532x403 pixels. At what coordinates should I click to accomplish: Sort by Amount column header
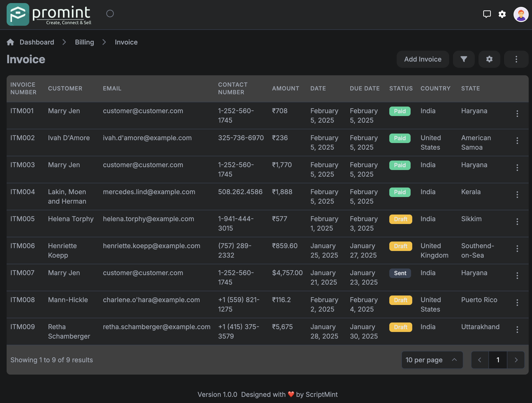tap(285, 88)
